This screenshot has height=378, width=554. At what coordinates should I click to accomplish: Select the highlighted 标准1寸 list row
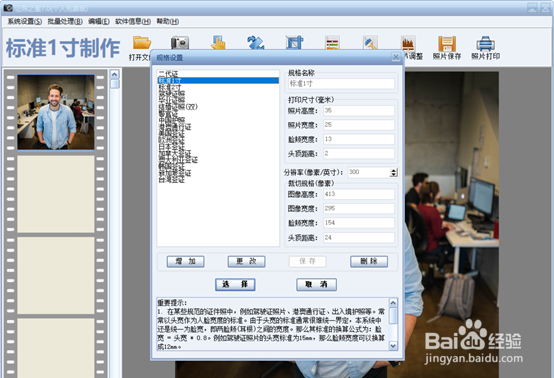click(x=218, y=81)
